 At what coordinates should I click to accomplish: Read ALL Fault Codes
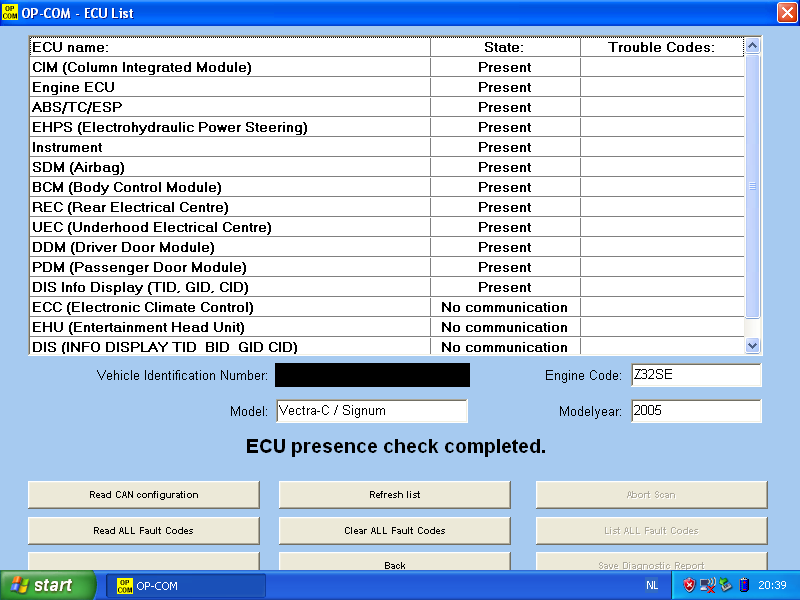coord(144,531)
